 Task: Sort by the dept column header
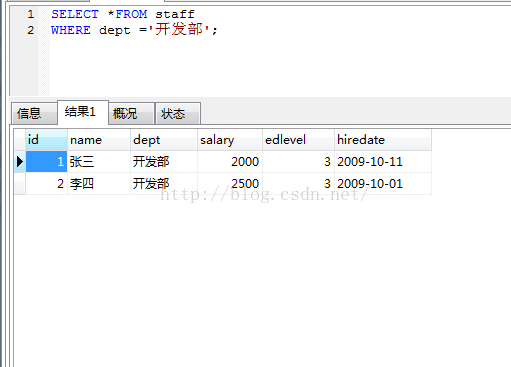164,140
